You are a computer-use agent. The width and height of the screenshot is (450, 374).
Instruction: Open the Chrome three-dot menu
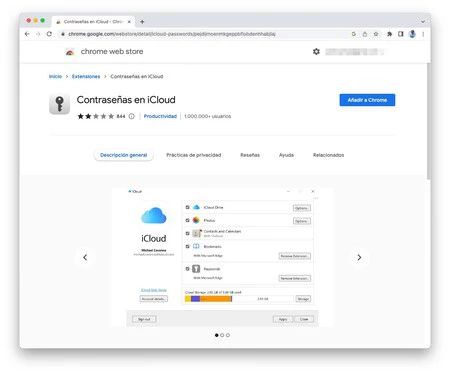coord(423,34)
